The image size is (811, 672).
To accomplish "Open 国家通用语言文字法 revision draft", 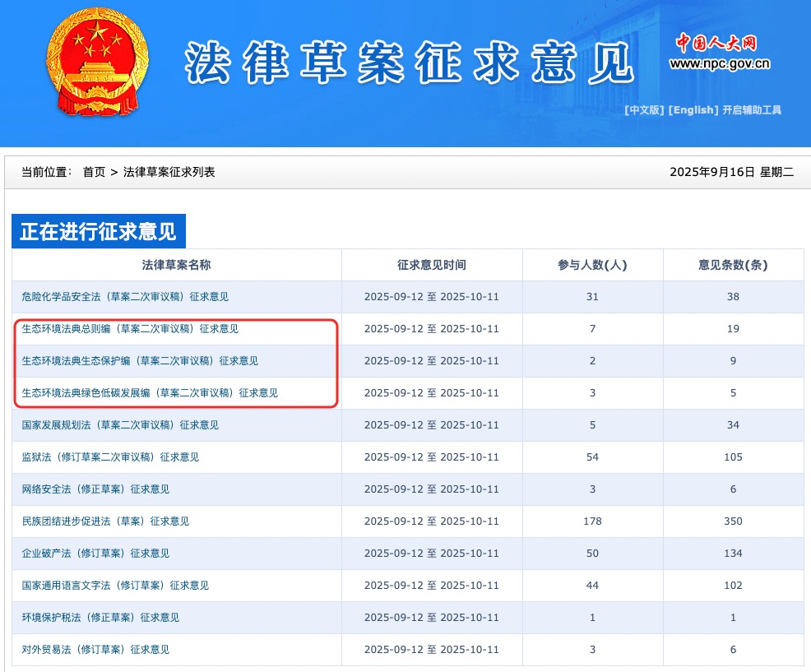I will pyautogui.click(x=115, y=586).
